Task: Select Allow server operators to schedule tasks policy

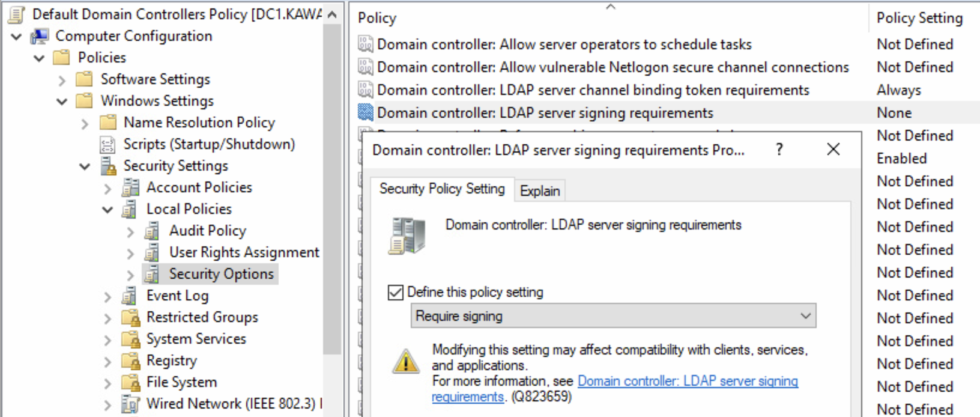Action: (563, 44)
